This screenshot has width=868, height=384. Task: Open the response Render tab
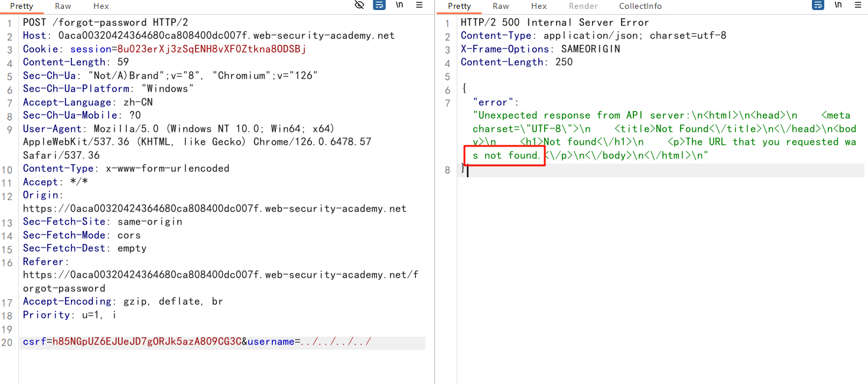pyautogui.click(x=583, y=6)
